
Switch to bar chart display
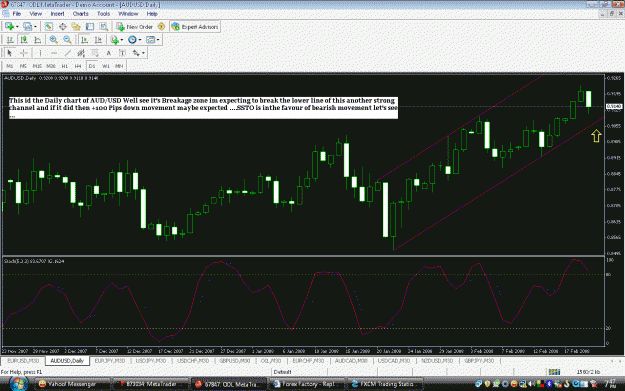click(x=10, y=40)
